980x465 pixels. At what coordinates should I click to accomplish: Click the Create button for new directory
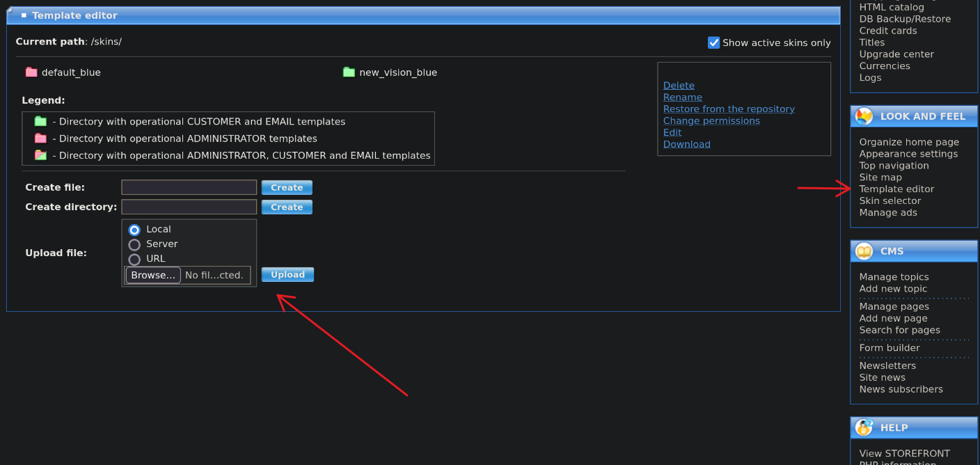[287, 207]
